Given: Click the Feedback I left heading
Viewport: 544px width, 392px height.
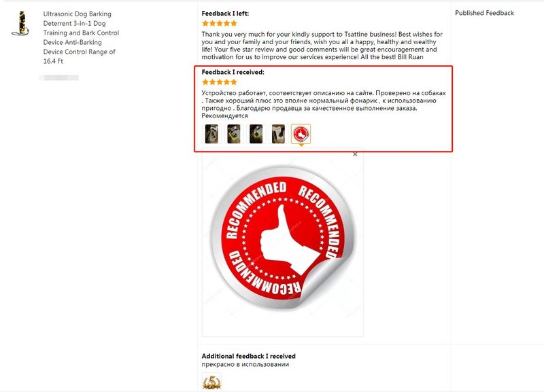Looking at the screenshot, I should [x=225, y=14].
